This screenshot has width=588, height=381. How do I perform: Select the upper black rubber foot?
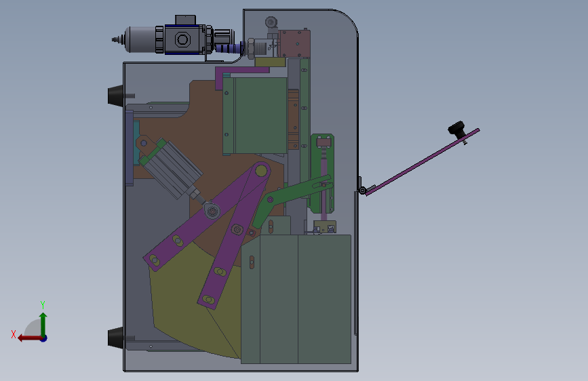pos(115,95)
